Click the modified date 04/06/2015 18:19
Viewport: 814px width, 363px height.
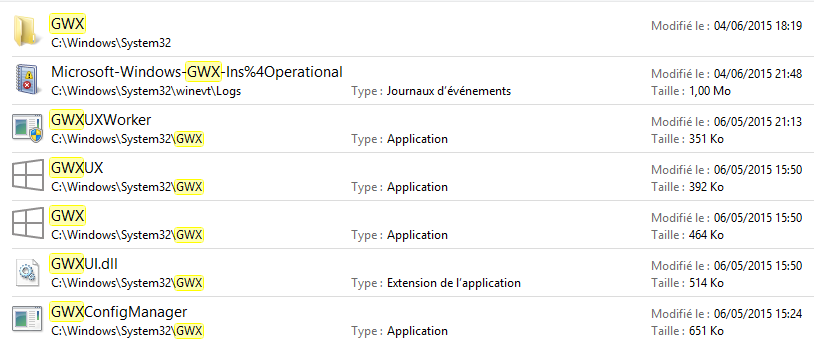(758, 26)
